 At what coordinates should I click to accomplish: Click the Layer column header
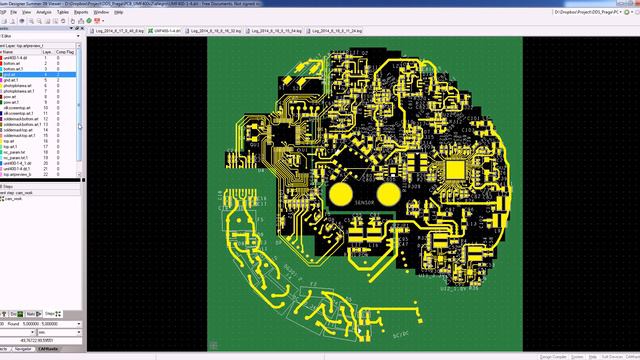coord(47,52)
